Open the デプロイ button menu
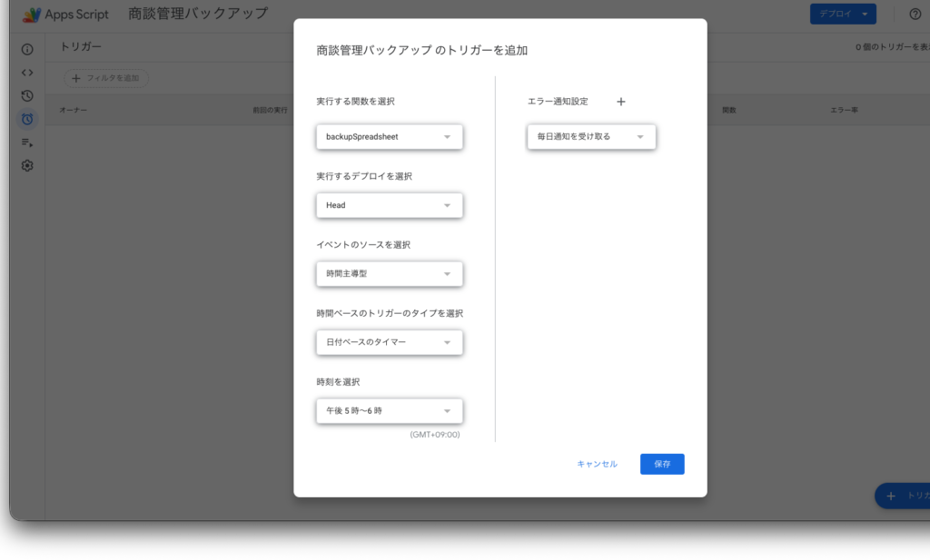930x560 pixels. (x=842, y=14)
